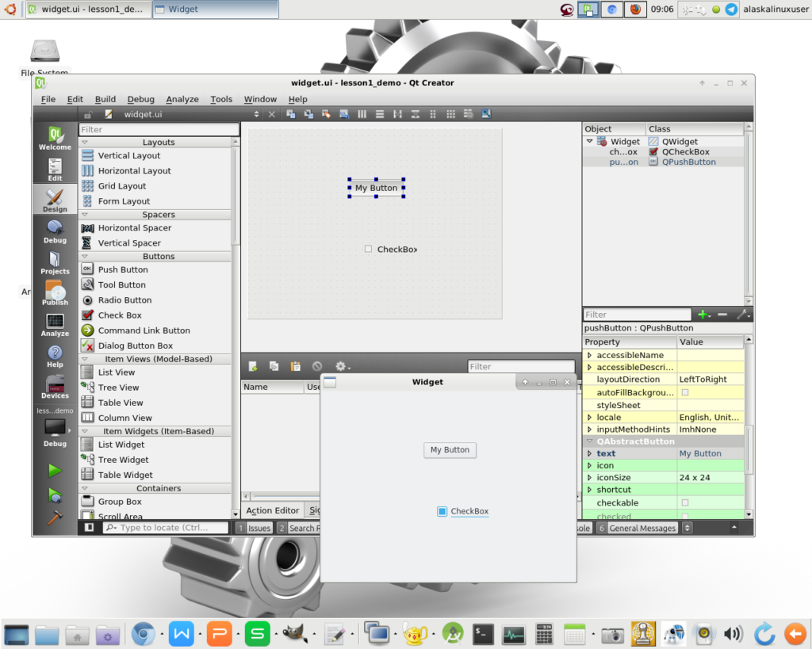Click the Type to locate search field
The height and width of the screenshot is (649, 812).
(167, 528)
